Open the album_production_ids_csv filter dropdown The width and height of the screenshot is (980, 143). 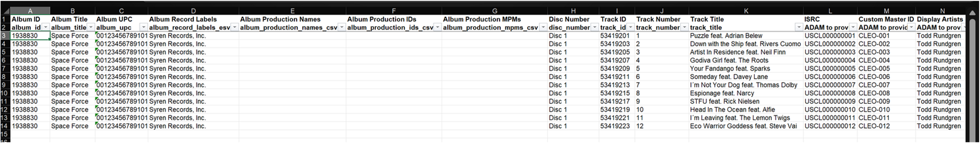pos(438,27)
